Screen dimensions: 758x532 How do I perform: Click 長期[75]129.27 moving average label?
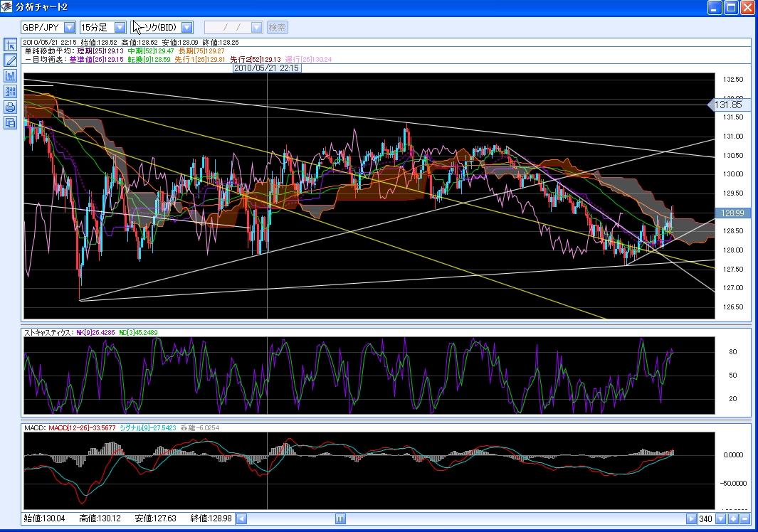[x=201, y=50]
